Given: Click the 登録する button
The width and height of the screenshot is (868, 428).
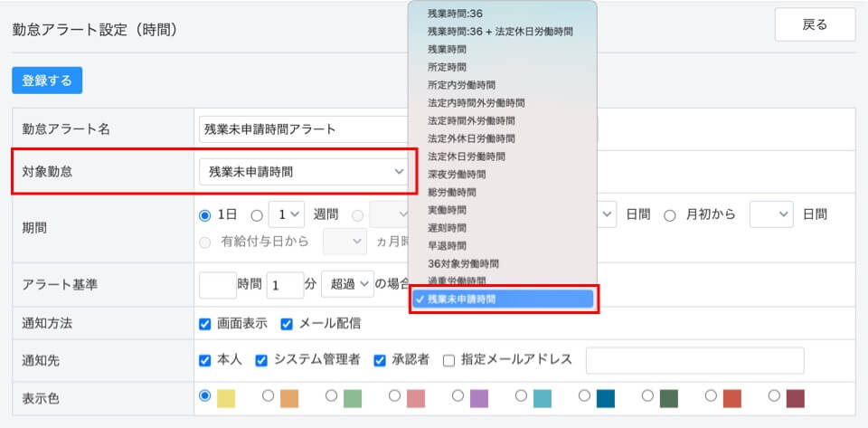Looking at the screenshot, I should click(47, 81).
